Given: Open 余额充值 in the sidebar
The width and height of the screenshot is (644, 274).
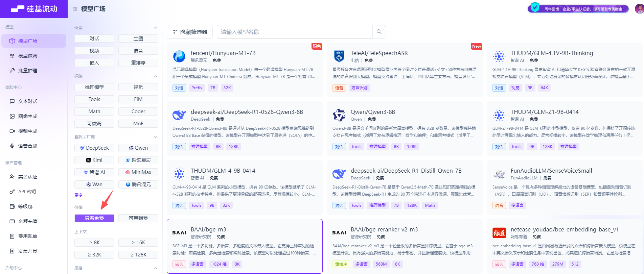Looking at the screenshot, I should point(33,221).
